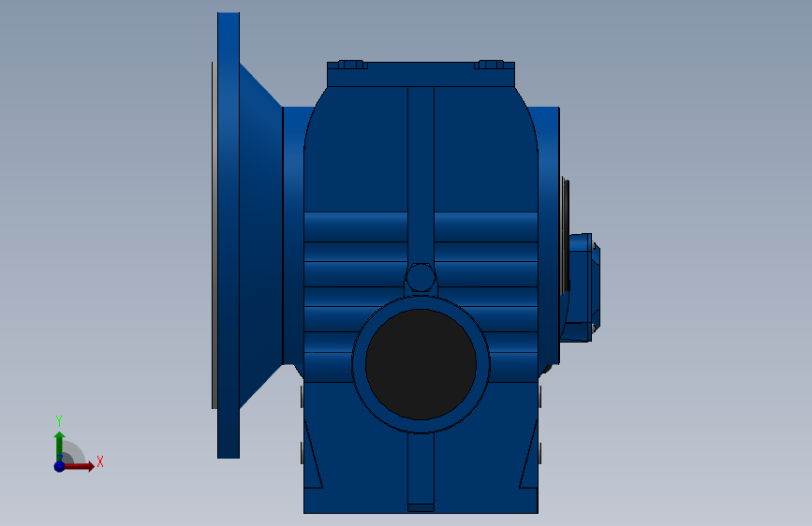Select the conical adapter behind the flange

(260, 236)
